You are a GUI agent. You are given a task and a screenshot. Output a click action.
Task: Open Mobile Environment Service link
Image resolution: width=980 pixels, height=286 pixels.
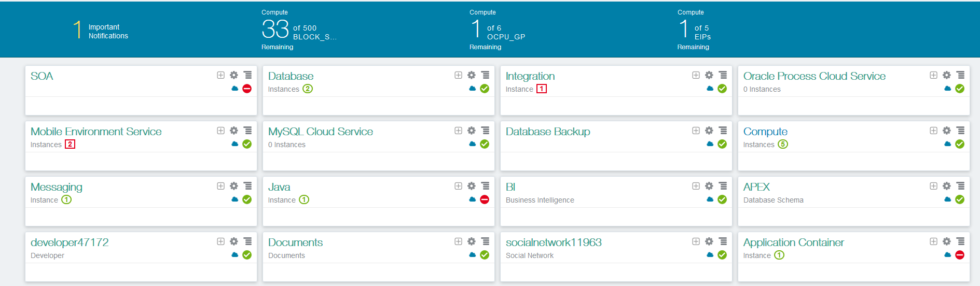(x=96, y=132)
